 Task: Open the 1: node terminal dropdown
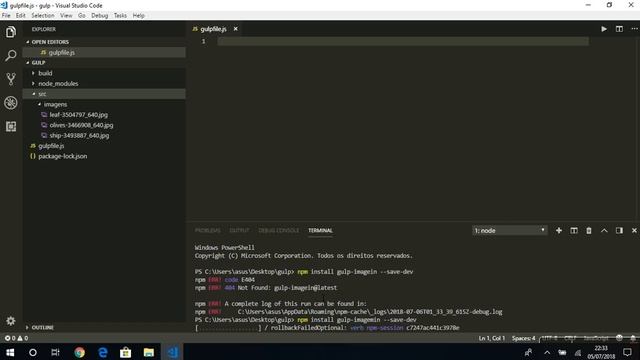pos(509,231)
